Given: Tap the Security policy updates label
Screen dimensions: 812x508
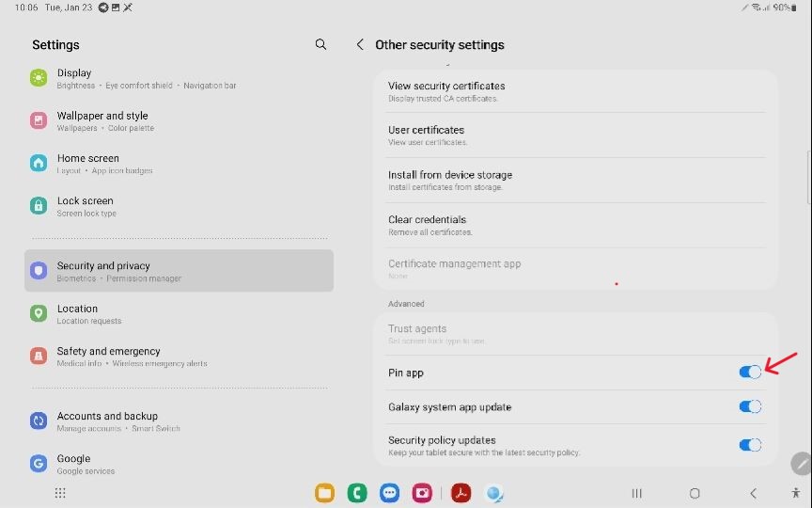Looking at the screenshot, I should (x=442, y=439).
